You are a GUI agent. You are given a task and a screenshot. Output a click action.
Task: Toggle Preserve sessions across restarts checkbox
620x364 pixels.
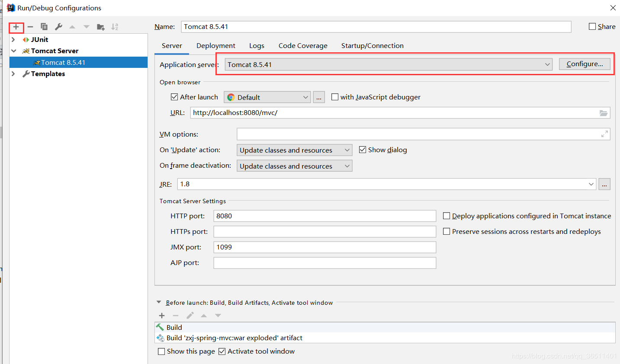(x=447, y=231)
